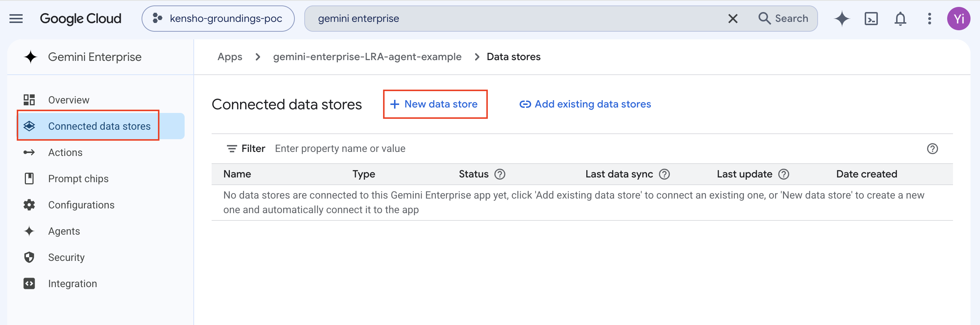Focus the gemini enterprise search field
980x325 pixels.
(x=517, y=18)
